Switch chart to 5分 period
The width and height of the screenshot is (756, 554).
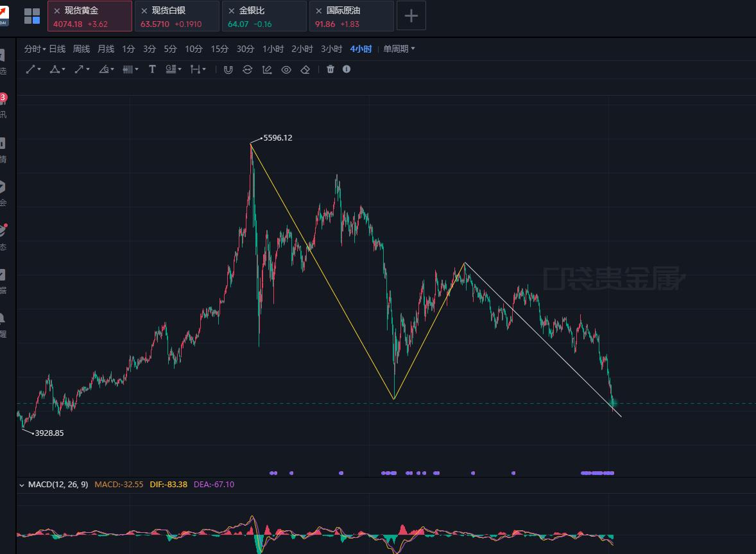tap(170, 49)
